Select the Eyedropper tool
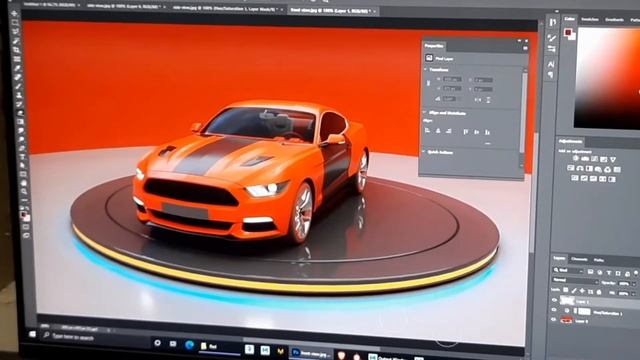The image size is (640, 360). click(18, 67)
